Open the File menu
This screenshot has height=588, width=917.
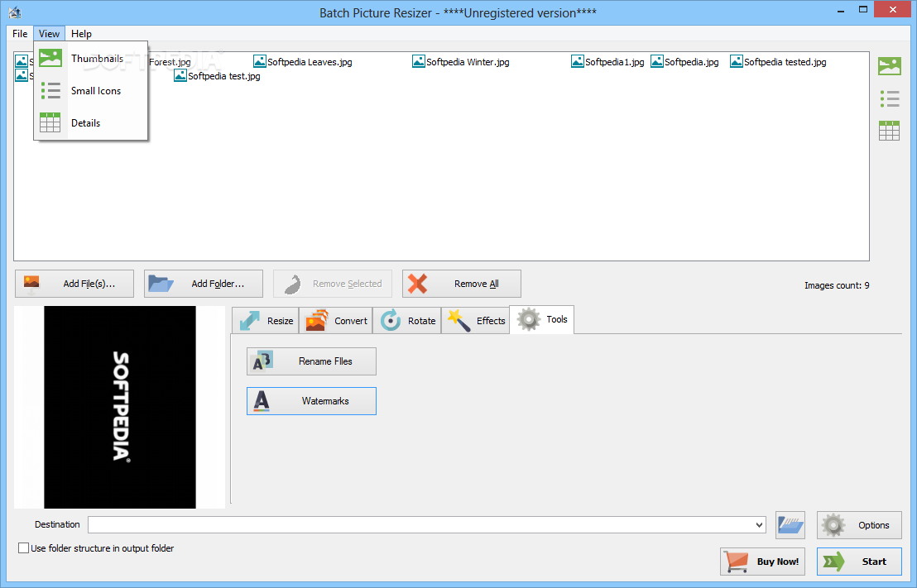pos(20,33)
